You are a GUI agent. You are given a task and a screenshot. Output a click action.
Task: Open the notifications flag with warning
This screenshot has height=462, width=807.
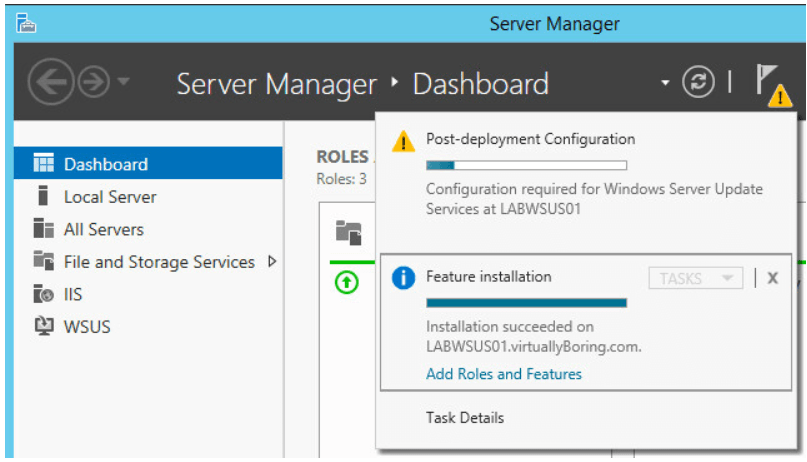tap(772, 84)
